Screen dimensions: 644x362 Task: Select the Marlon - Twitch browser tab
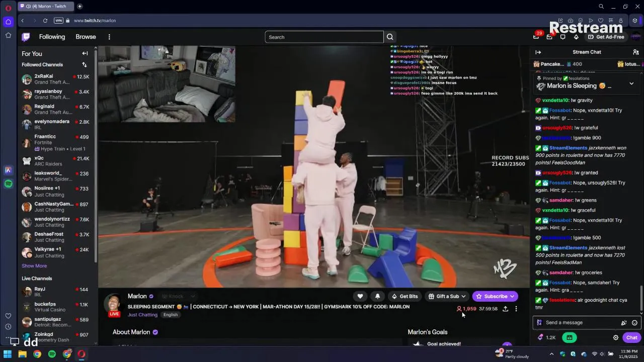click(x=46, y=7)
